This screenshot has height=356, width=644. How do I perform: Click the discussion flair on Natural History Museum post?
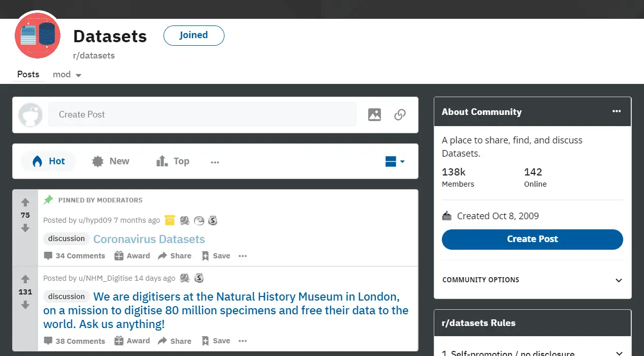[67, 296]
